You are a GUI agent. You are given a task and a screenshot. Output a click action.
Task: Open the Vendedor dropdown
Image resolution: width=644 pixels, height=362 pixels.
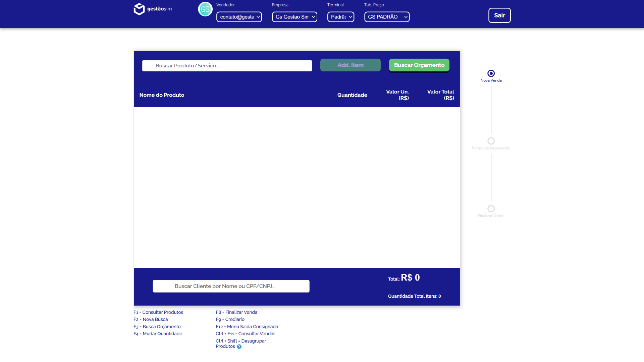click(x=239, y=17)
